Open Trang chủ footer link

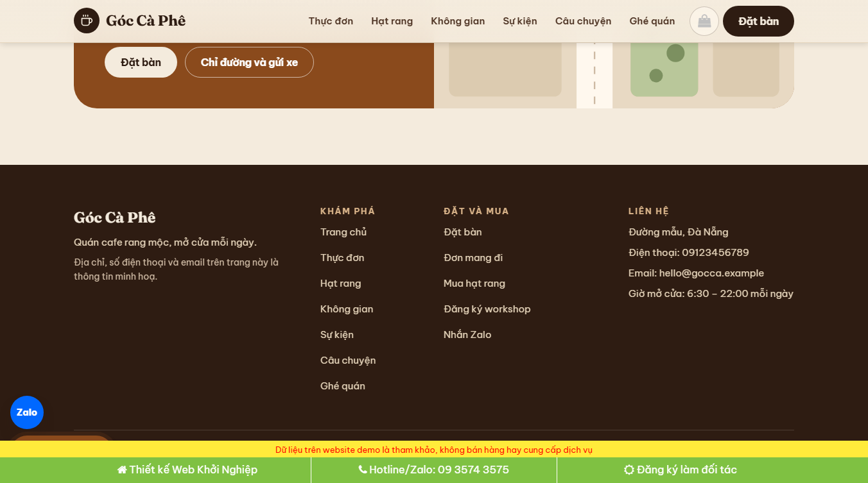(343, 232)
